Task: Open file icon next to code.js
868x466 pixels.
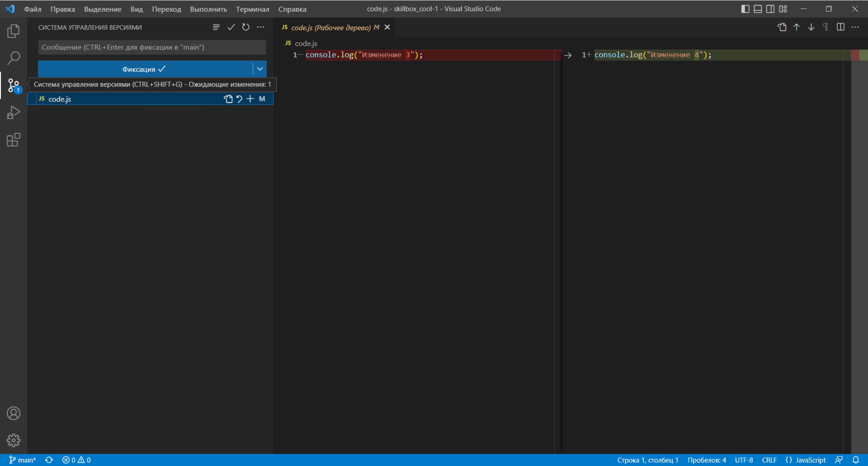Action: [229, 99]
